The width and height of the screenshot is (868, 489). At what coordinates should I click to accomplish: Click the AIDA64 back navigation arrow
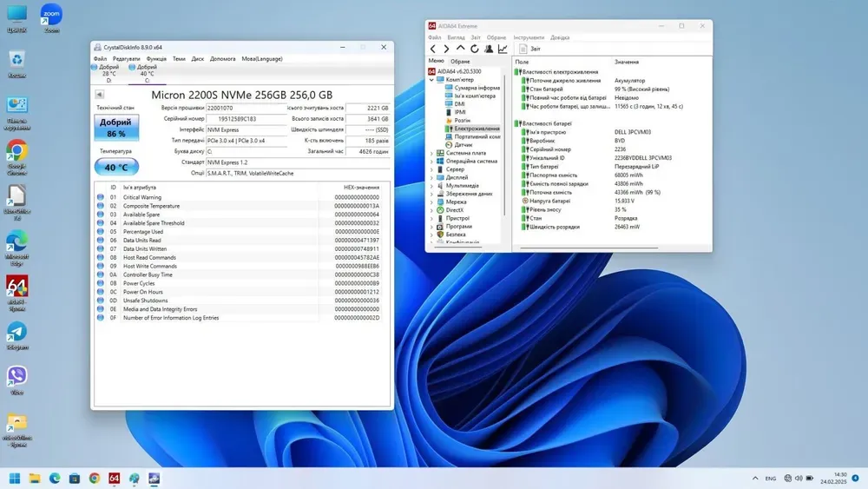point(433,49)
